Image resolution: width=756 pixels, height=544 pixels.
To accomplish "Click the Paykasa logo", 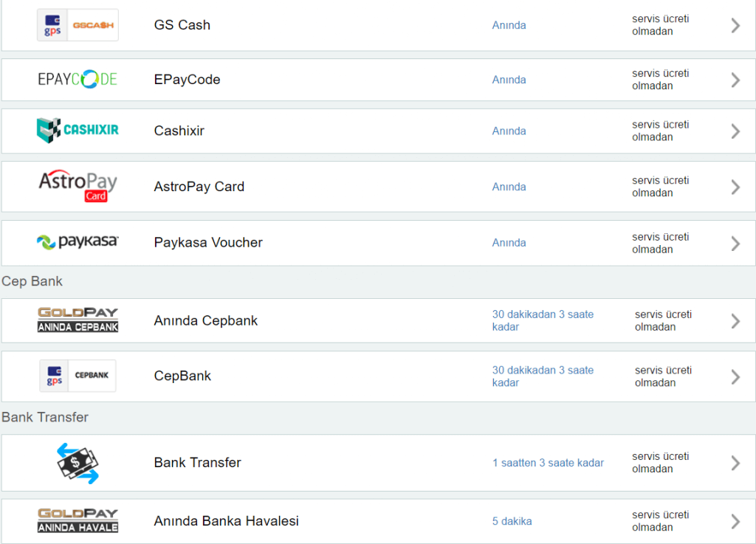I will [x=78, y=242].
